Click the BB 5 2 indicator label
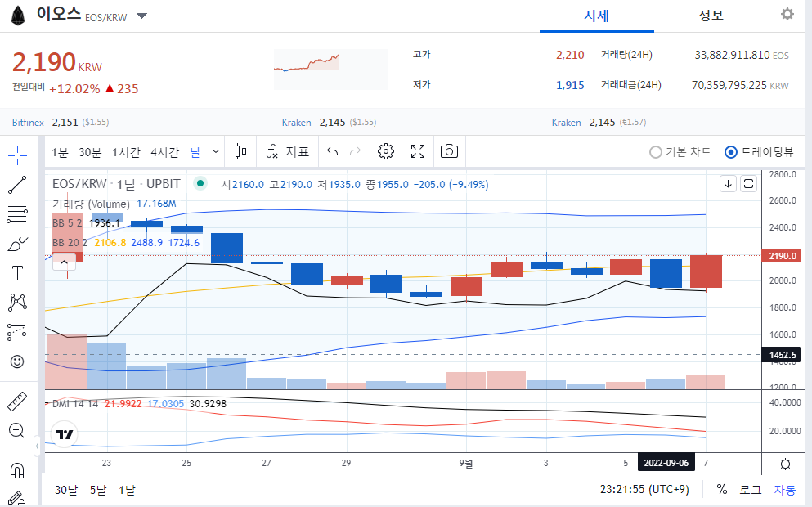This screenshot has width=812, height=507. coord(67,223)
